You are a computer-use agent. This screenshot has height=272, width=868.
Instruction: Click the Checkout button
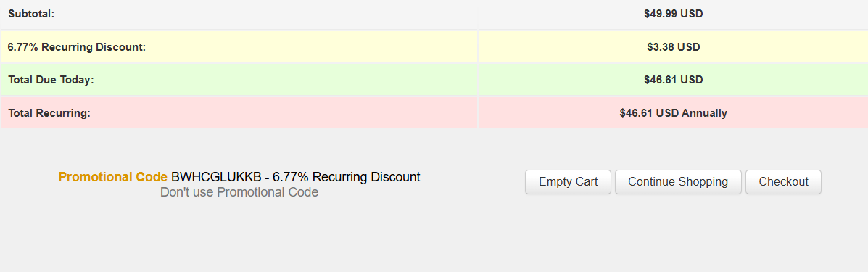click(783, 182)
